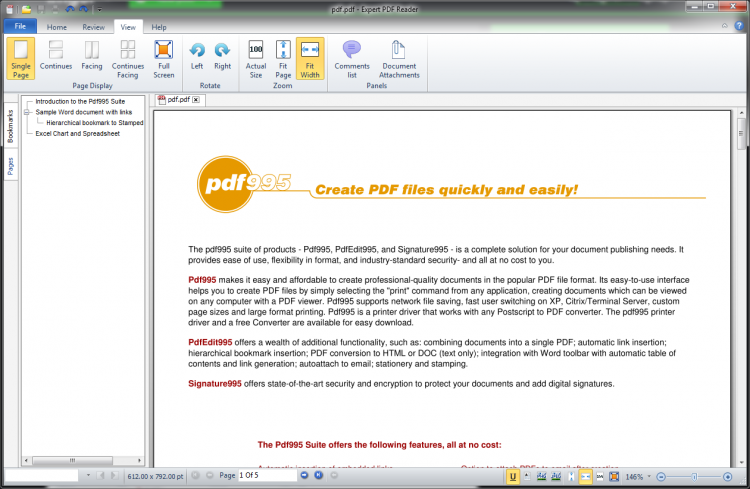Enable Continues Facing page layout
The height and width of the screenshot is (489, 750).
[128, 59]
